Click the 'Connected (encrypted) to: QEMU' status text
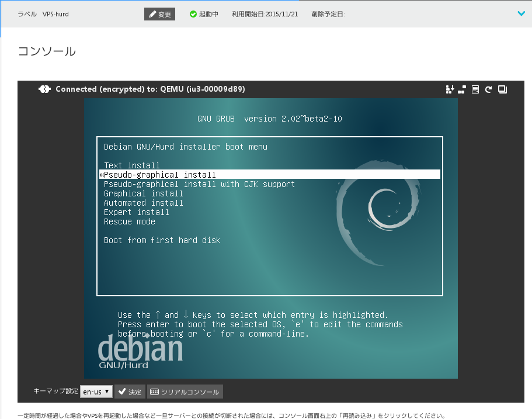The height and width of the screenshot is (419, 532). click(x=150, y=89)
